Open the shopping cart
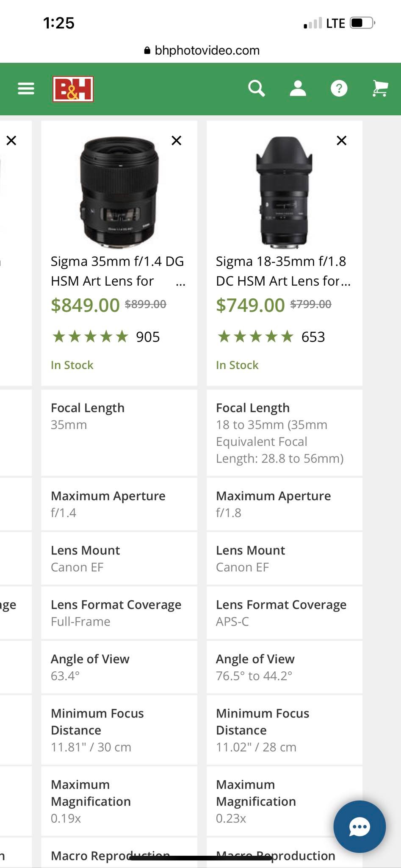The width and height of the screenshot is (401, 868). coord(380,89)
